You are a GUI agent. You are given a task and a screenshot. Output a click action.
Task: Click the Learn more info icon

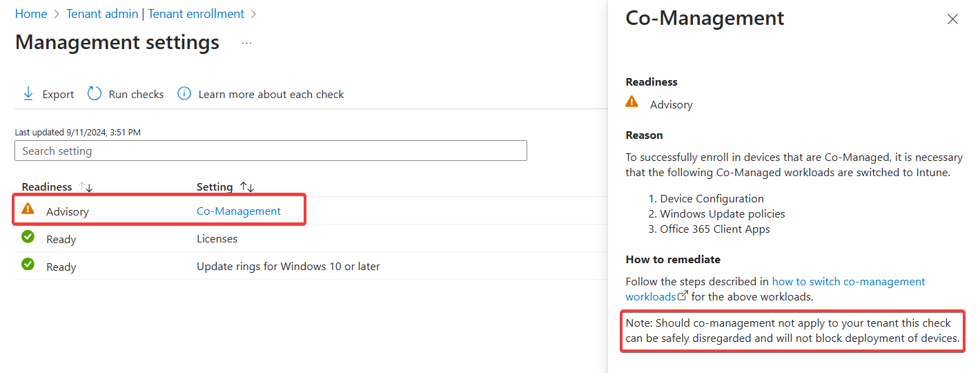tap(184, 94)
